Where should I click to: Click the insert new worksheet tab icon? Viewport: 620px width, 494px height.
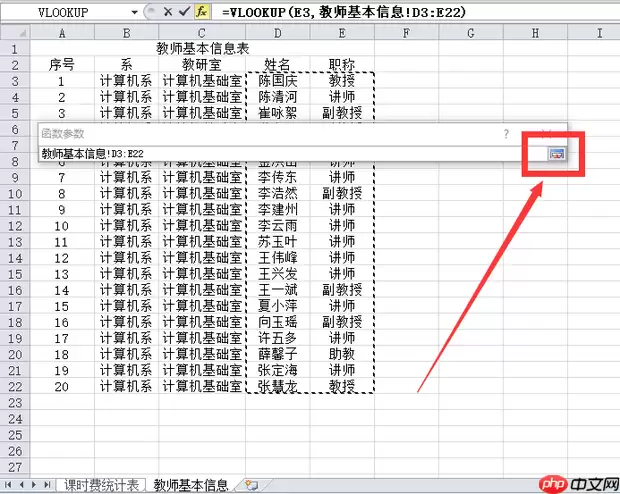251,485
